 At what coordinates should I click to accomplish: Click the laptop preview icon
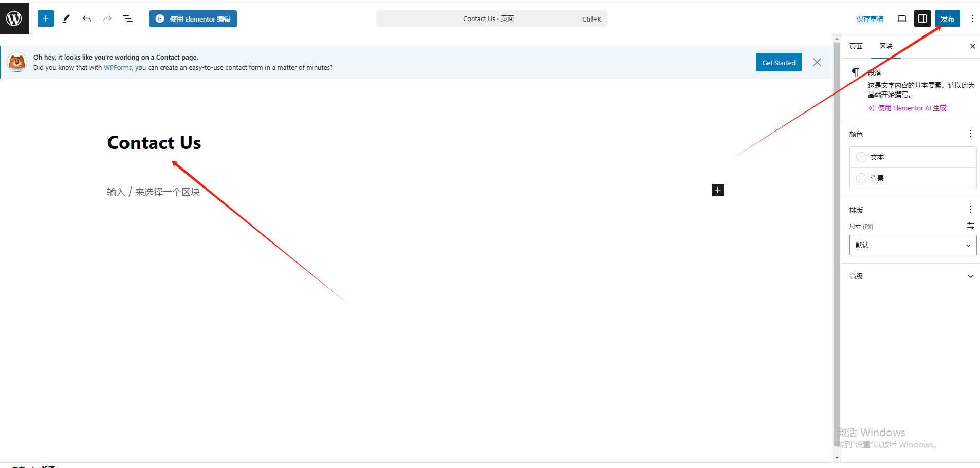[901, 18]
